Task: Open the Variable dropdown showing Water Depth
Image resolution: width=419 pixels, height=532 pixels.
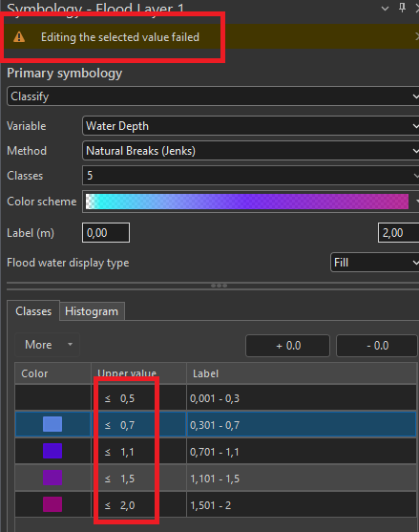Action: [250, 126]
